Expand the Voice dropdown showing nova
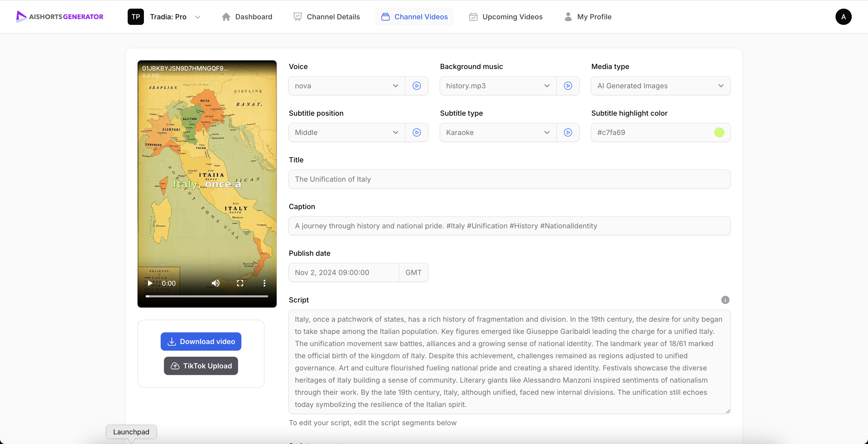Viewport: 868px width, 444px height. (347, 86)
